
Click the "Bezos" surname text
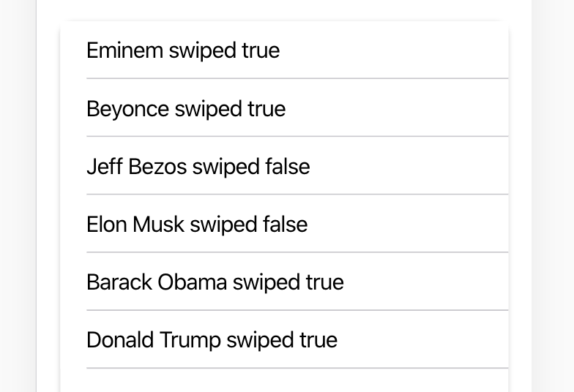pos(157,167)
